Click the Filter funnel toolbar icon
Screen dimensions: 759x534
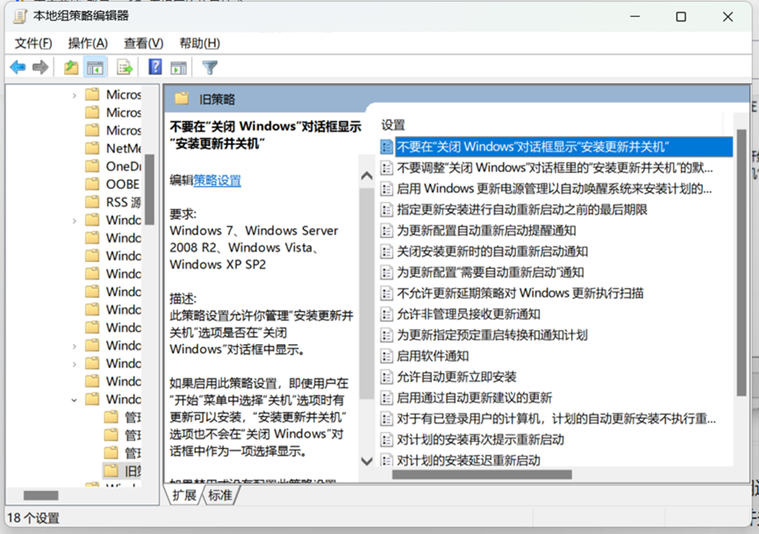coord(210,67)
